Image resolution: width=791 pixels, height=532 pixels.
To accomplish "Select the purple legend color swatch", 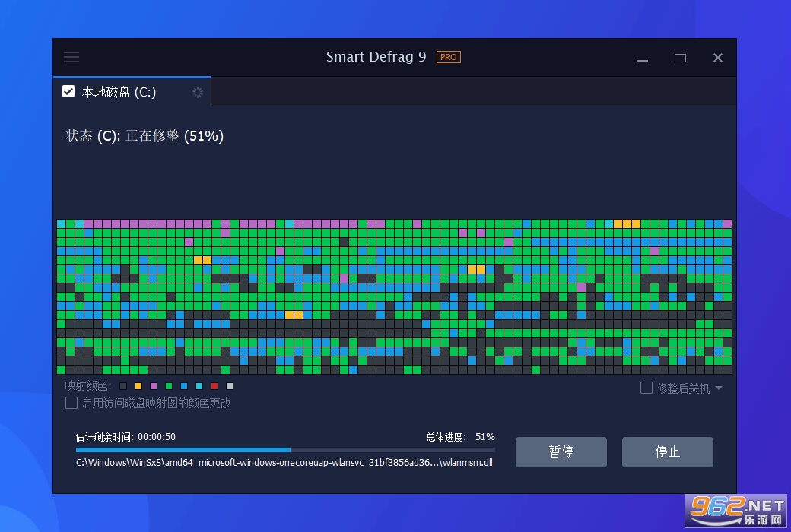I will [154, 386].
